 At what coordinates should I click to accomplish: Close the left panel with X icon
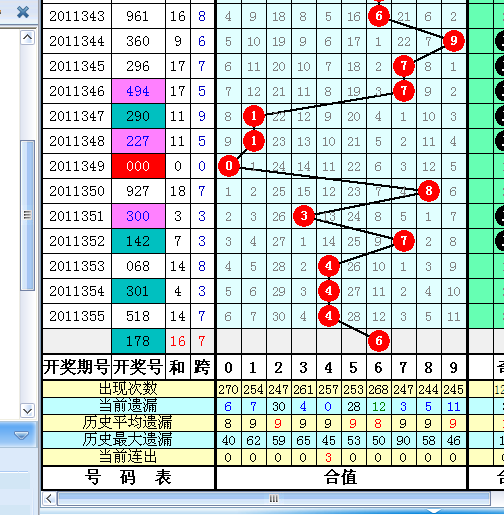click(23, 12)
